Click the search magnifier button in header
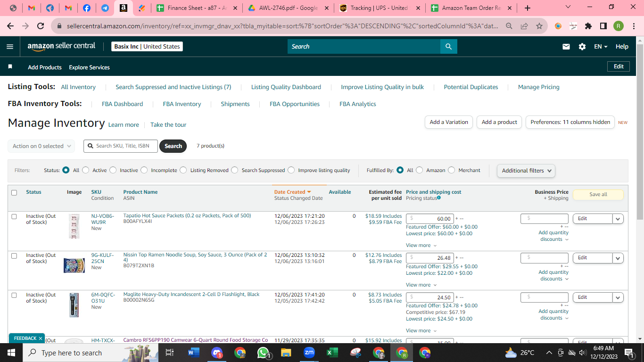 [448, 47]
